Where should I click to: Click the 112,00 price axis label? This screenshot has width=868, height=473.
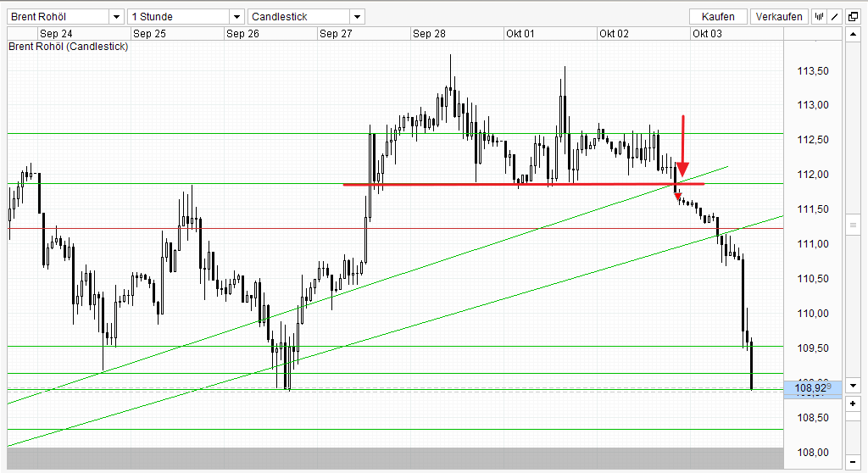pos(813,175)
